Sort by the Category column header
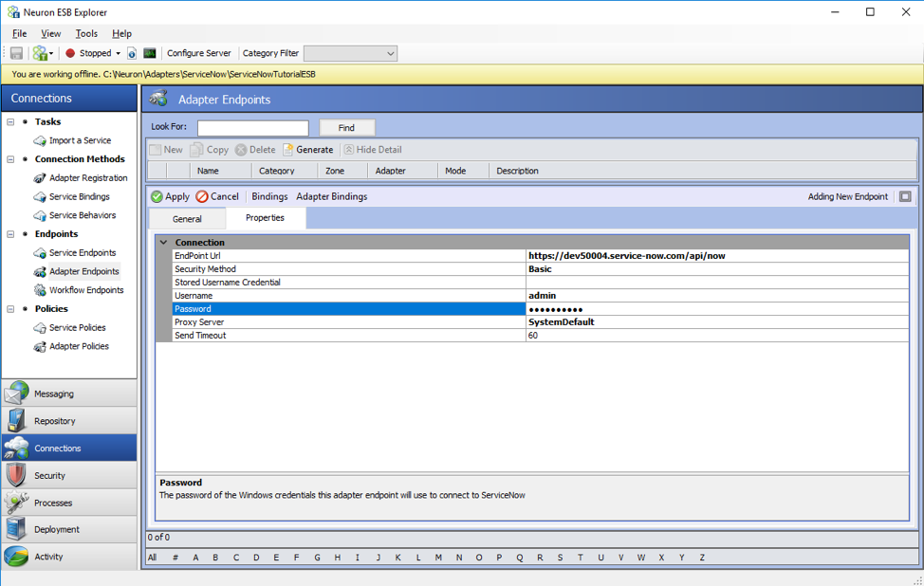The image size is (924, 586). click(285, 171)
